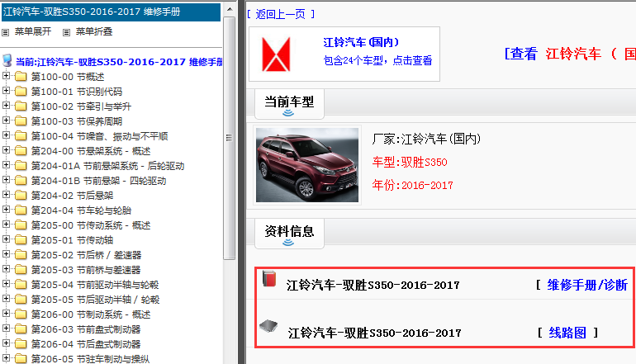Viewport: 636px width, 364px height.
Task: Click folder icon of 第100-03 节保养周期
Action: [21, 121]
